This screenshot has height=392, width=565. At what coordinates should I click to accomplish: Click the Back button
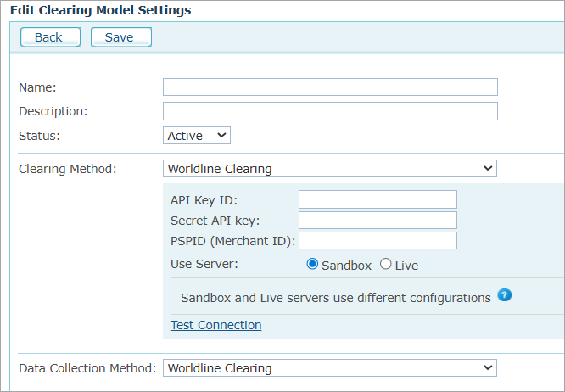coord(50,37)
